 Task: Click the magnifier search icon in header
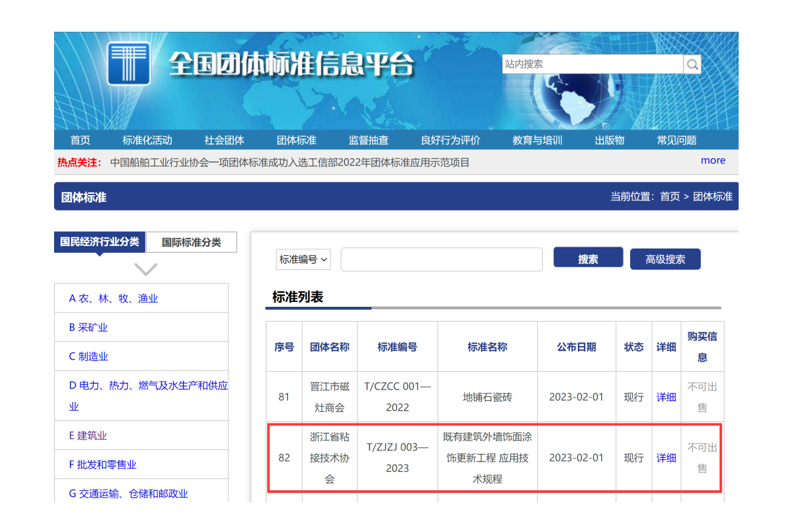point(692,64)
